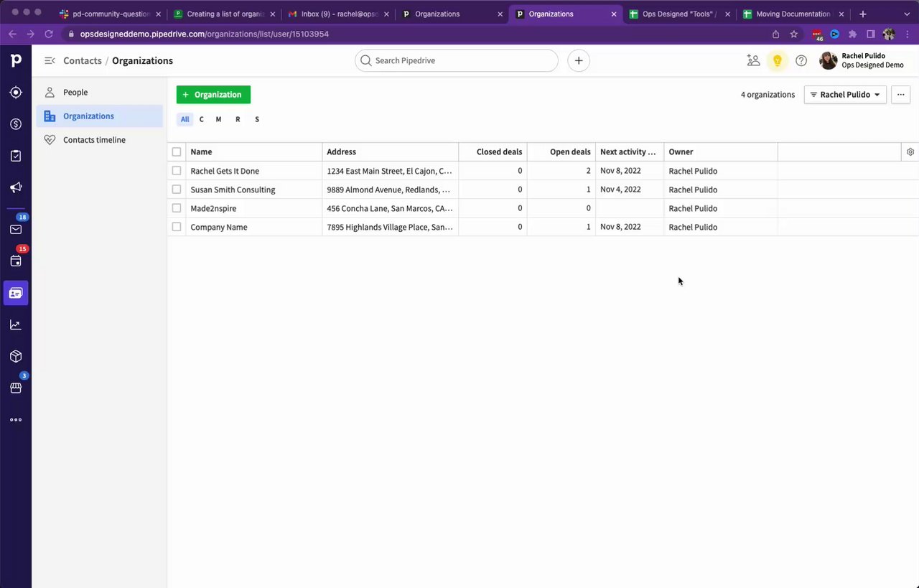Sort by Closed deals column header

(x=493, y=152)
